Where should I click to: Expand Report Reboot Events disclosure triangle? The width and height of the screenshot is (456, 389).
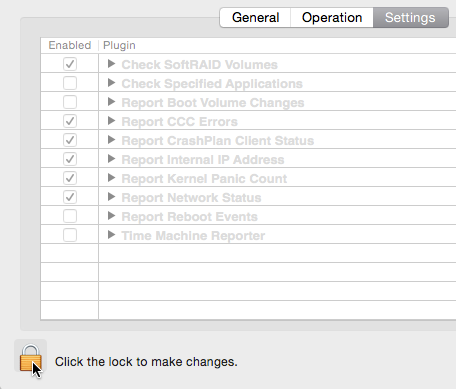[x=112, y=216]
